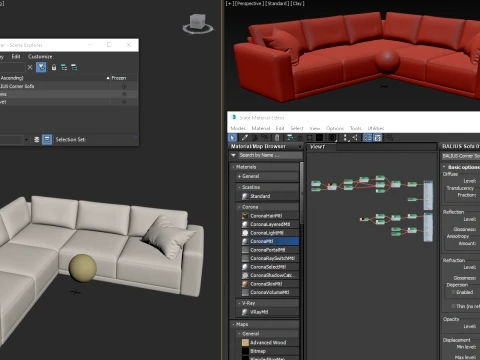Image resolution: width=480 pixels, height=360 pixels.
Task: Select the highlighted CoronaMtl entry
Action: pos(270,241)
